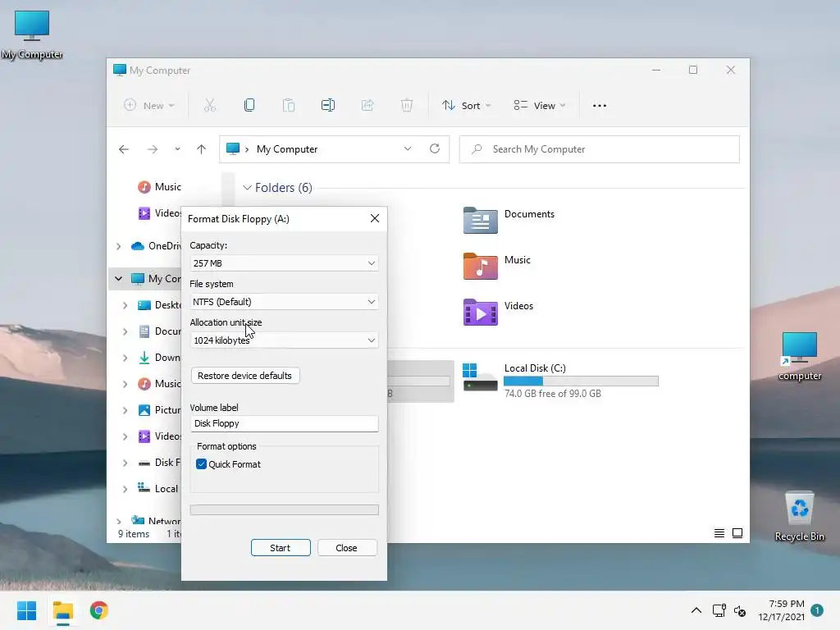Open the File system NTFS dropdown
The height and width of the screenshot is (630, 840).
pyautogui.click(x=284, y=302)
